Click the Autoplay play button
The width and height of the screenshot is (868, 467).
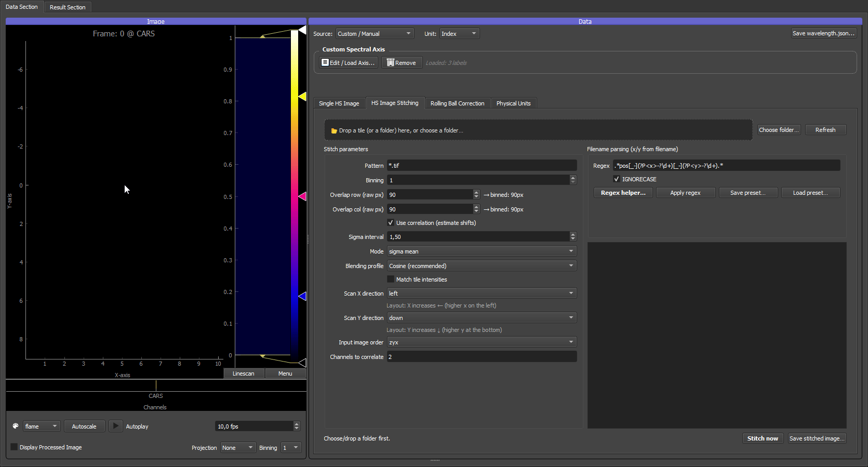pyautogui.click(x=115, y=426)
